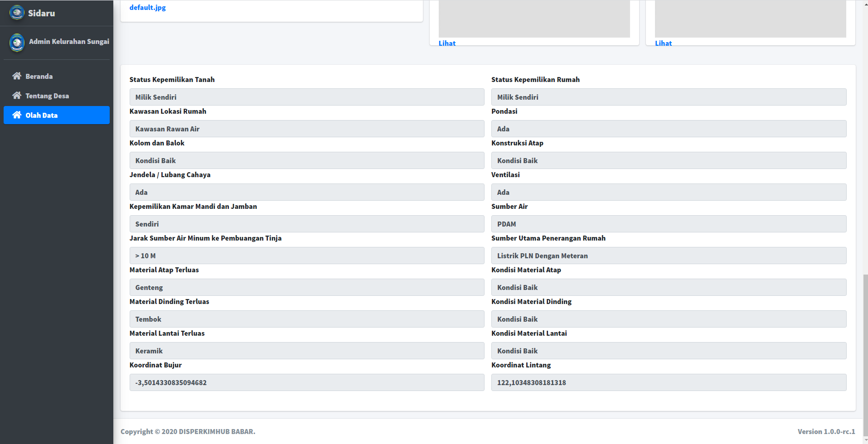Click the left Lihat link
This screenshot has height=444, width=868.
coord(447,43)
